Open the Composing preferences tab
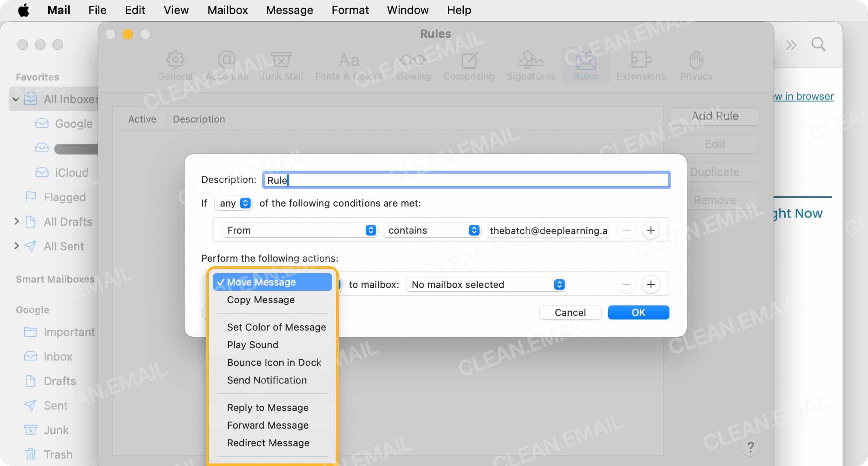The width and height of the screenshot is (868, 466). [x=469, y=66]
